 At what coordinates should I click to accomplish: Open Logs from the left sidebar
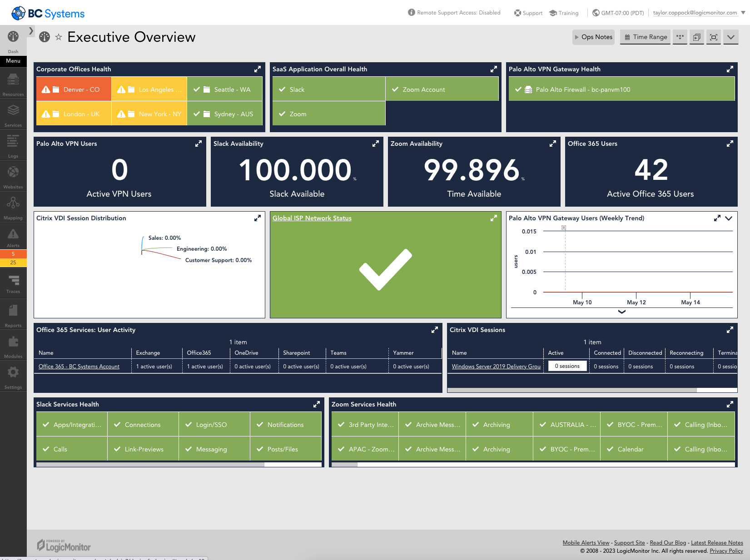(x=13, y=146)
